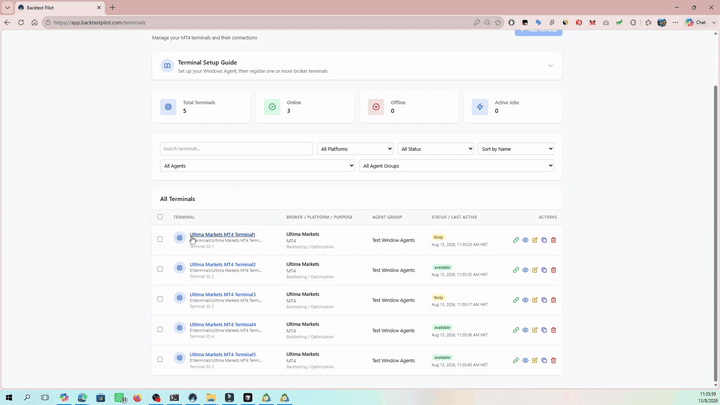This screenshot has width=720, height=405.
Task: Open the All Status filter dropdown
Action: point(435,149)
